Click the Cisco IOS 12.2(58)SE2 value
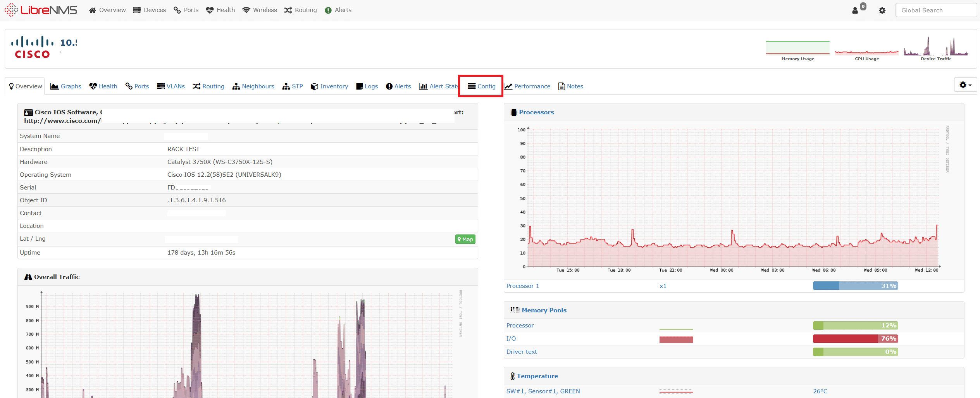This screenshot has width=980, height=398. [x=224, y=174]
